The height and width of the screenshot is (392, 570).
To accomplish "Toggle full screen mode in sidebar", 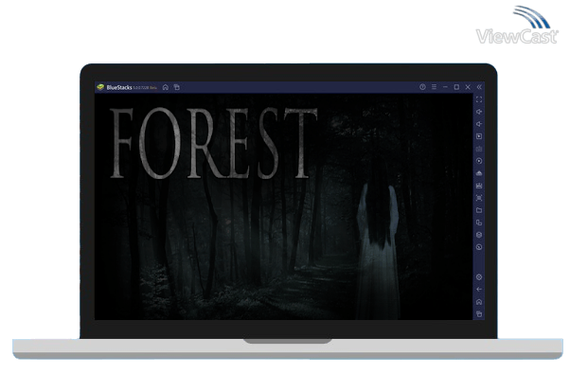I will click(x=479, y=99).
